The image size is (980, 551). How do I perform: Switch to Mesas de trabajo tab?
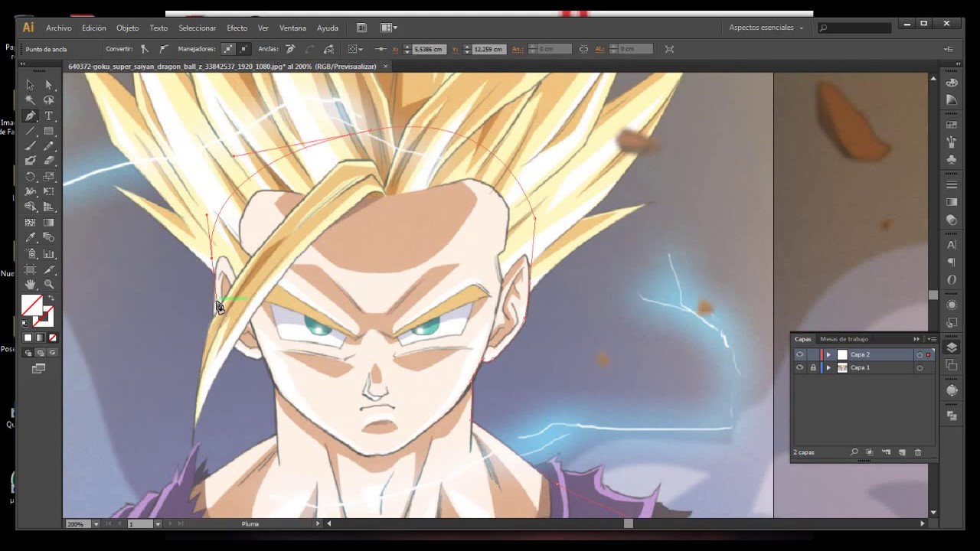click(x=844, y=339)
